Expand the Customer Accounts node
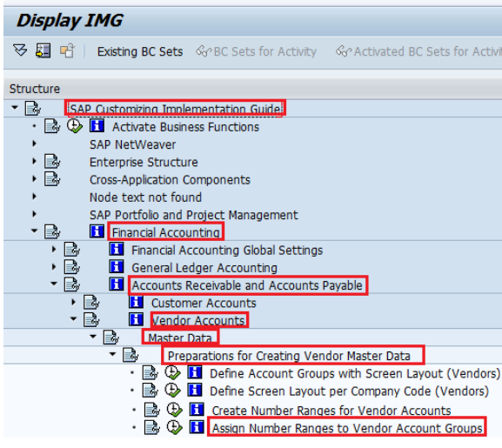Image resolution: width=502 pixels, height=448 pixels. pos(73,302)
